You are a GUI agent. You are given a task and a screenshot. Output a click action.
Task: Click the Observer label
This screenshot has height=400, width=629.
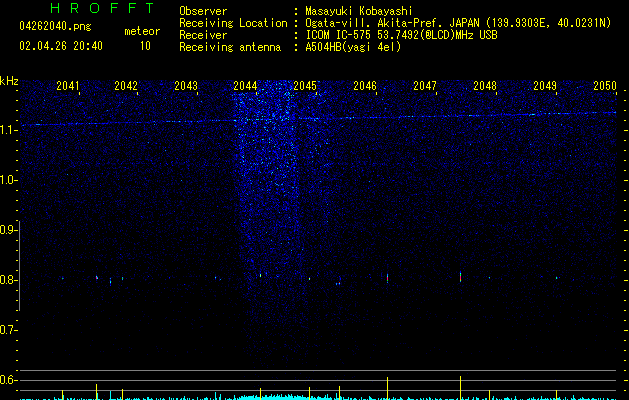203,11
